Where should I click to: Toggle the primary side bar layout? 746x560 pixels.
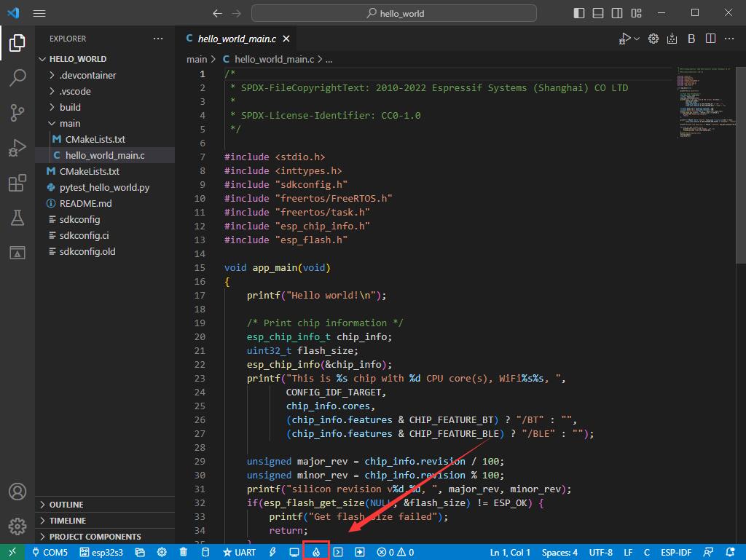(579, 13)
